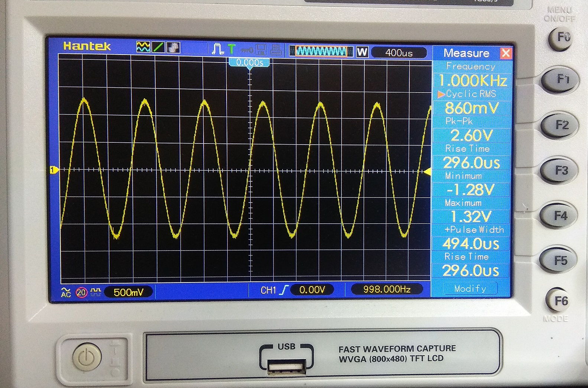Screen dimensions: 588x388
Task: Click the W window mode icon
Action: [x=362, y=52]
